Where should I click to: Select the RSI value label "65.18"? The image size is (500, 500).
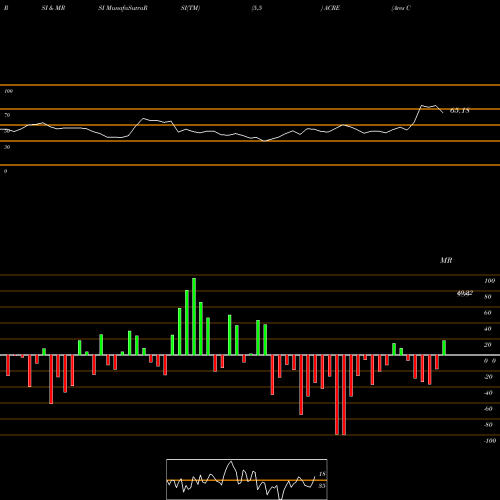pos(460,111)
